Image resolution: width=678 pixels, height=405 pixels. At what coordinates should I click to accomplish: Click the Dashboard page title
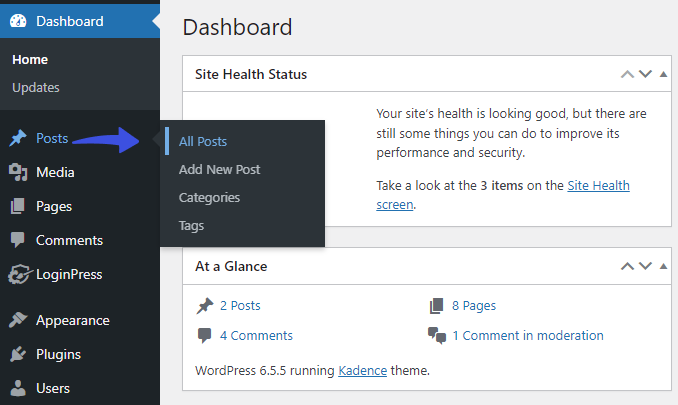click(x=237, y=27)
